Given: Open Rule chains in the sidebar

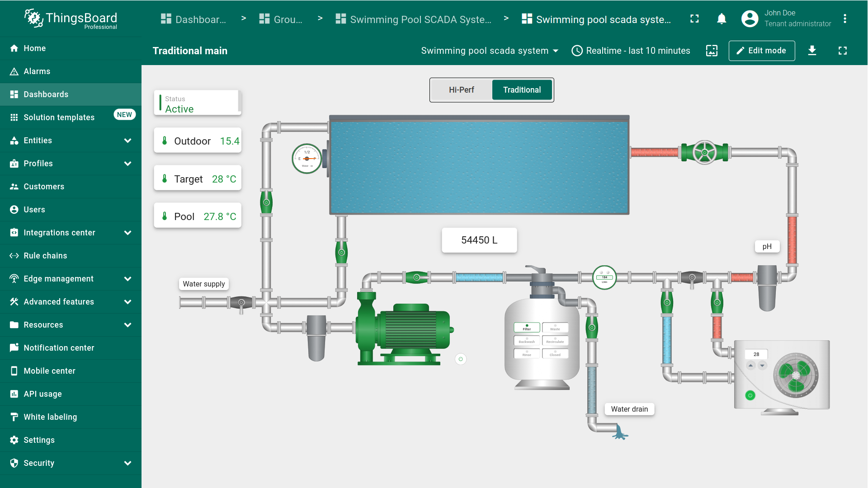Looking at the screenshot, I should click(x=45, y=256).
